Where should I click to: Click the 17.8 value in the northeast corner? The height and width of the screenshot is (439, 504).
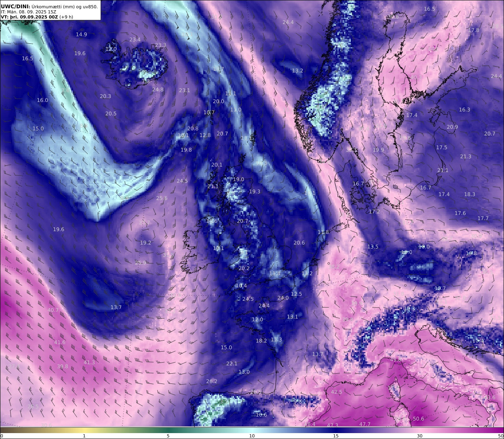point(474,30)
